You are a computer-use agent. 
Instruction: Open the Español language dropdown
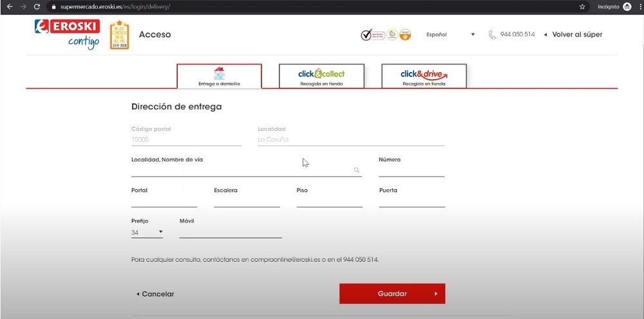[450, 35]
